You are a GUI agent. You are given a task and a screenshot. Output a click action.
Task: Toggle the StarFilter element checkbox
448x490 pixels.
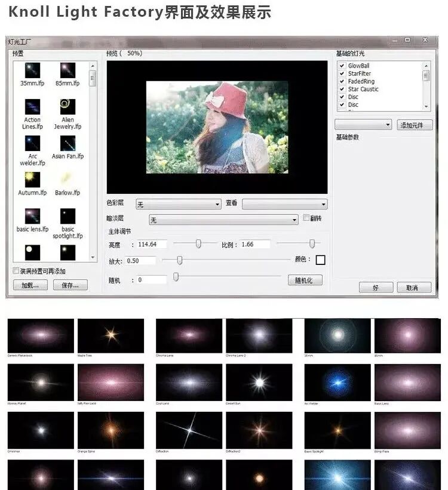coord(342,73)
